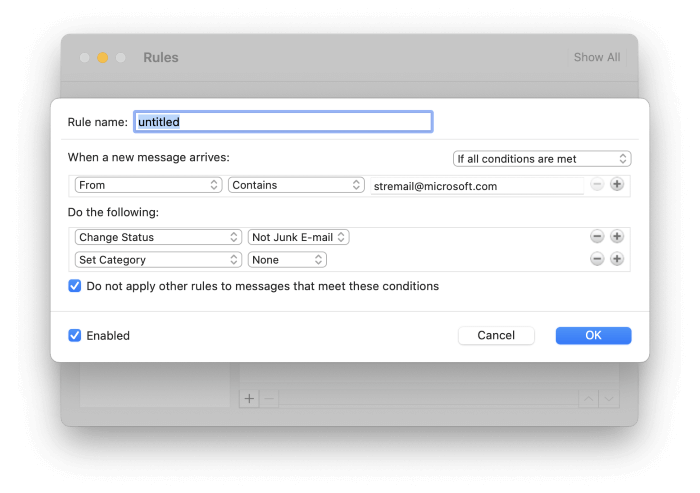The image size is (700, 493).
Task: Remove the Change Status action
Action: (597, 236)
